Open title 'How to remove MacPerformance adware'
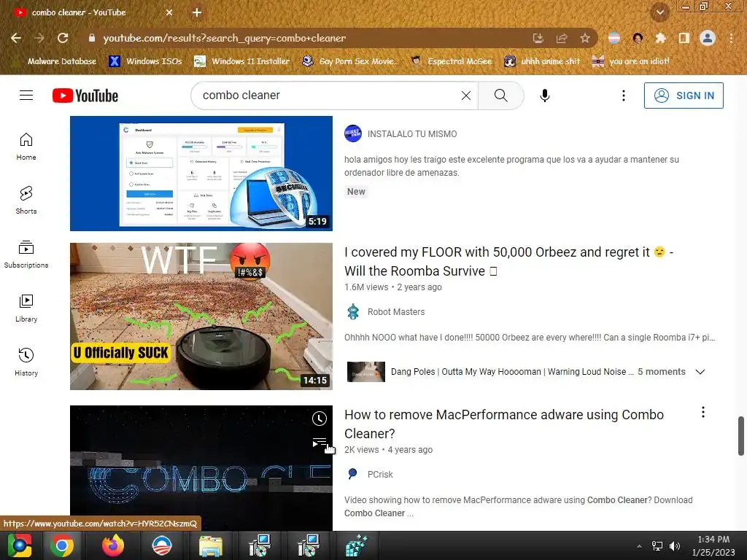 pyautogui.click(x=504, y=424)
